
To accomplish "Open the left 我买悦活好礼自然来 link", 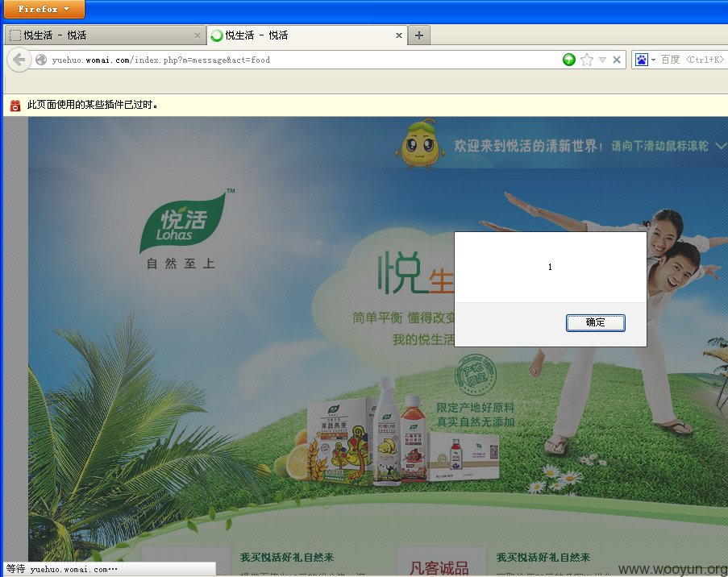I will 287,557.
